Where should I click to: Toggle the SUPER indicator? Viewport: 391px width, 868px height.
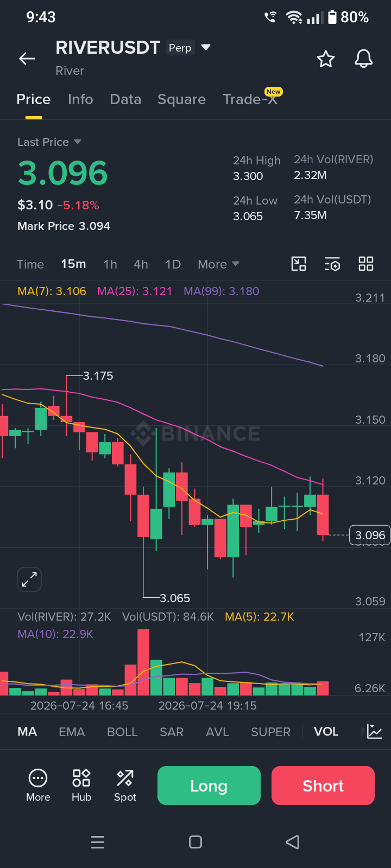tap(270, 732)
